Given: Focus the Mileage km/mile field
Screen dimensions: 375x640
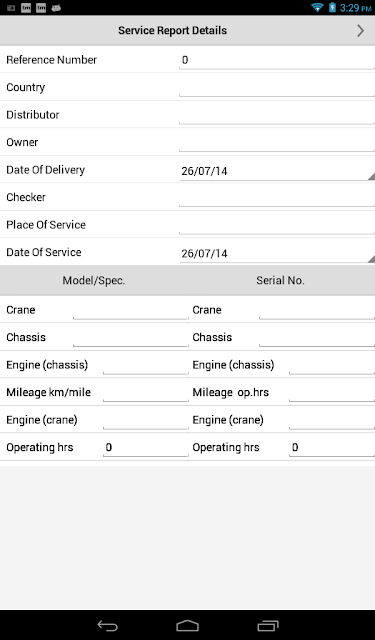Looking at the screenshot, I should 146,392.
